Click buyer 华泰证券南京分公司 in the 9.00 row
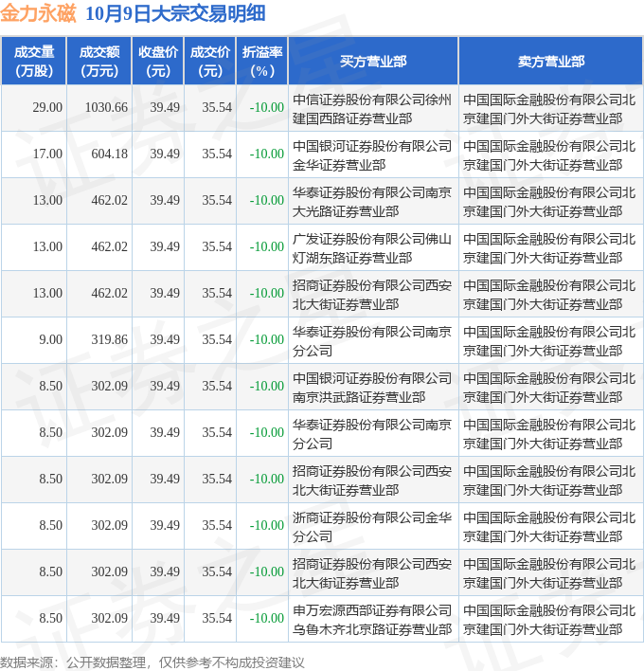Viewport: 644px width, 671px height. coord(372,341)
